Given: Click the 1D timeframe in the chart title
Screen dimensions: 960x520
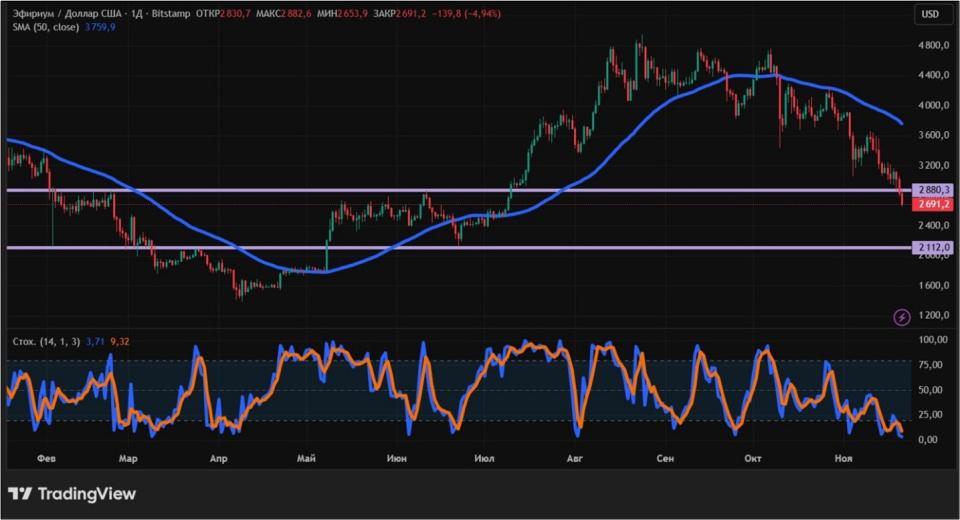Looking at the screenshot, I should point(134,14).
